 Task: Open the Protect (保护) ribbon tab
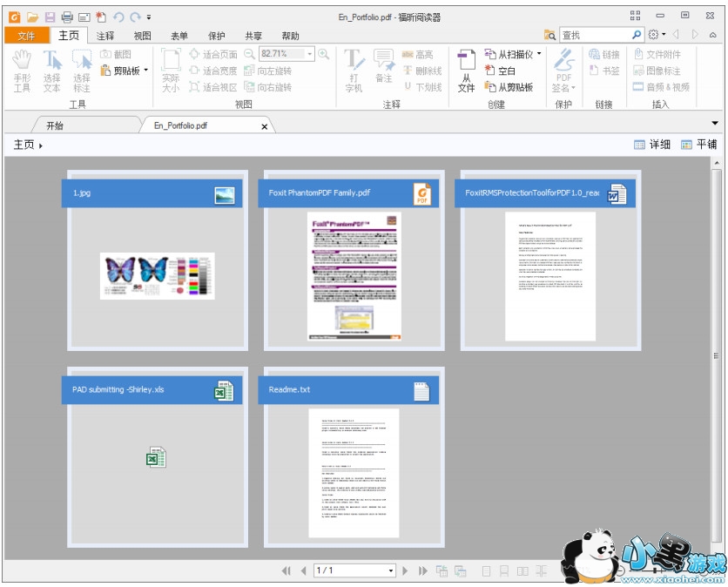(217, 36)
